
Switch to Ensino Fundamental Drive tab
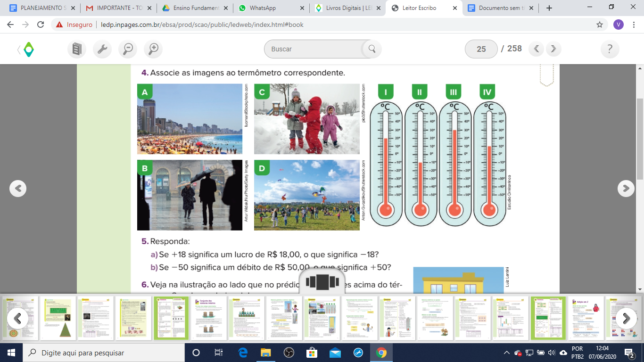[x=194, y=8]
